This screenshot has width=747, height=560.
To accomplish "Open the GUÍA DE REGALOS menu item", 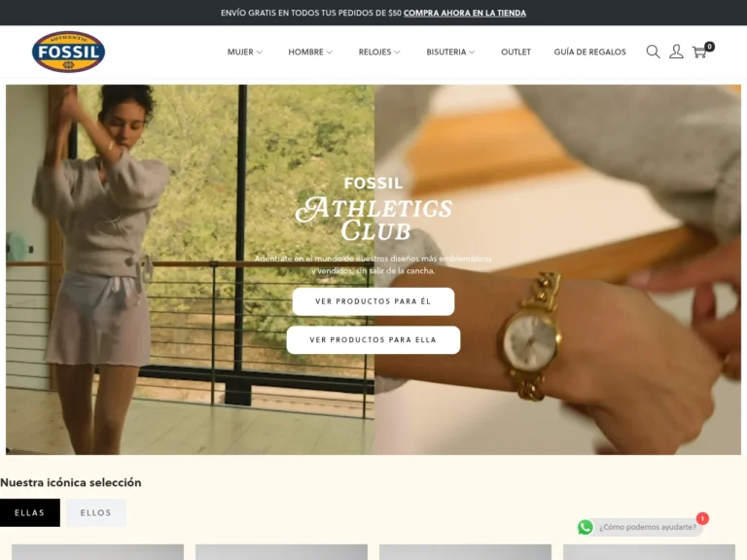I will [x=589, y=52].
